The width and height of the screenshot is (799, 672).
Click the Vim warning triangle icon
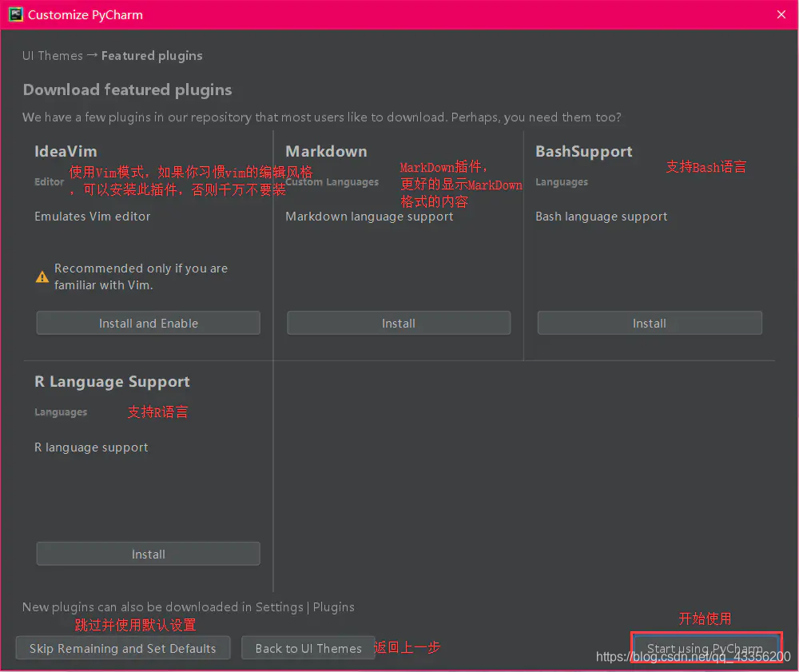coord(42,277)
